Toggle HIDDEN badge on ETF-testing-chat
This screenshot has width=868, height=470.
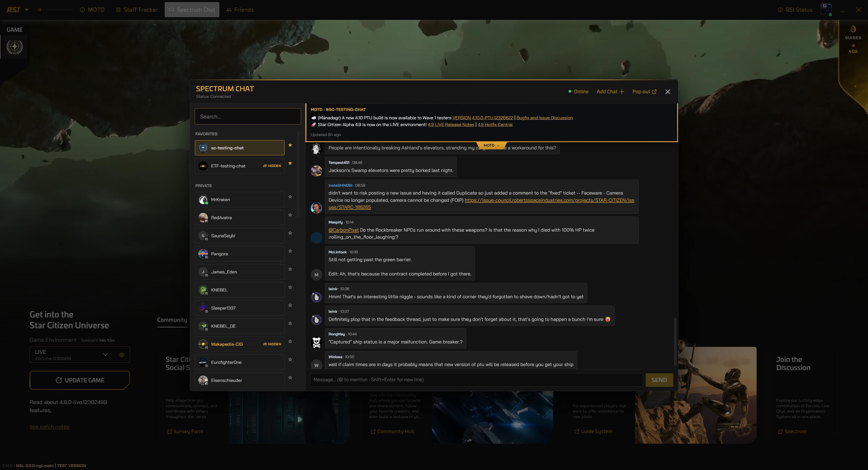(x=272, y=166)
